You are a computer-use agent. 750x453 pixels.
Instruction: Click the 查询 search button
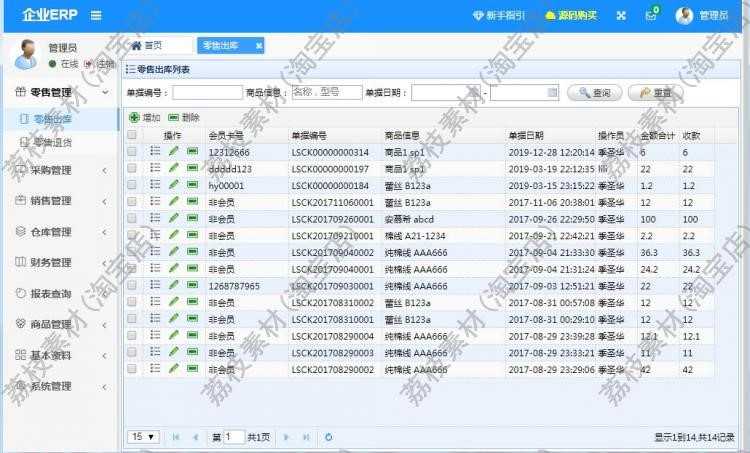click(x=595, y=92)
